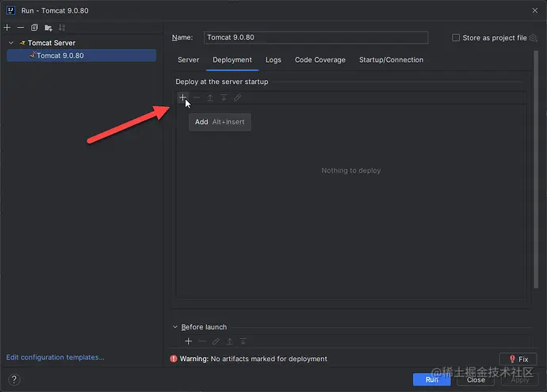This screenshot has width=547, height=392.
Task: Remove selected configuration with minus icon
Action: point(21,27)
